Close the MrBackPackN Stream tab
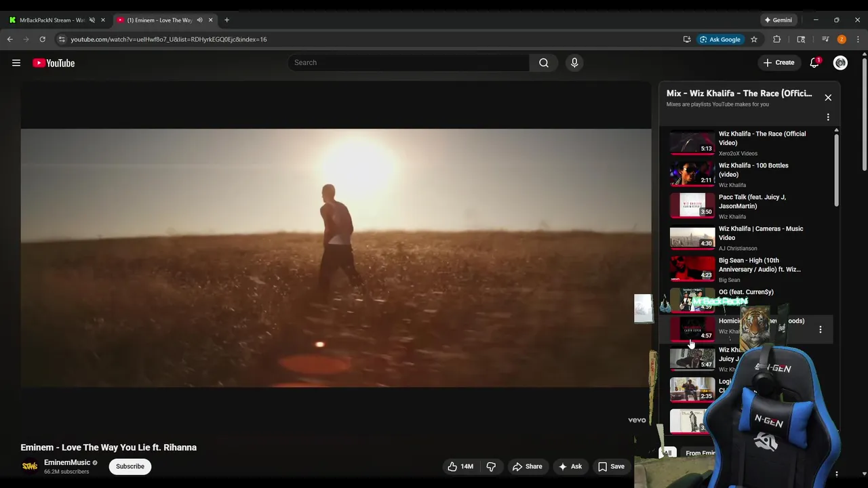 pyautogui.click(x=103, y=20)
